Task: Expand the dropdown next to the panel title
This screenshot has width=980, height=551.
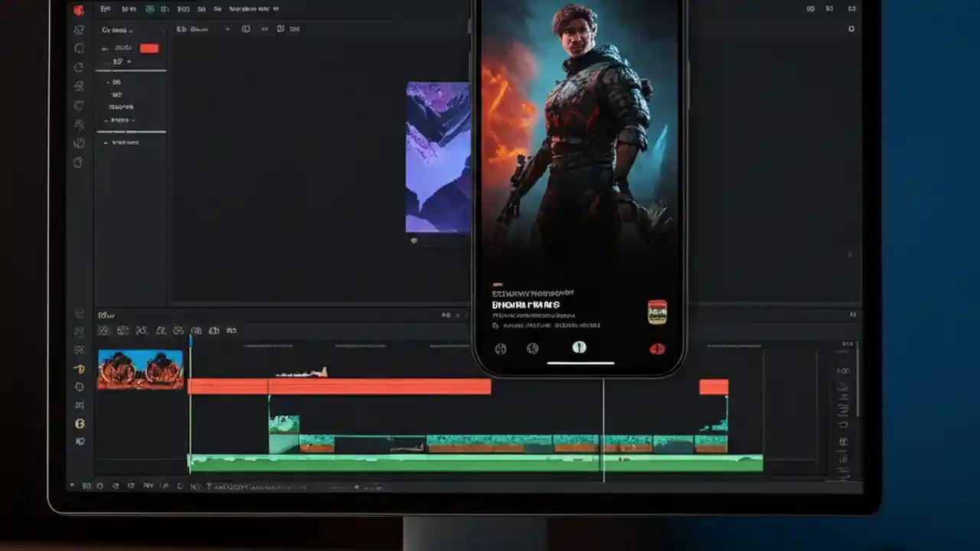Action: tap(132, 31)
